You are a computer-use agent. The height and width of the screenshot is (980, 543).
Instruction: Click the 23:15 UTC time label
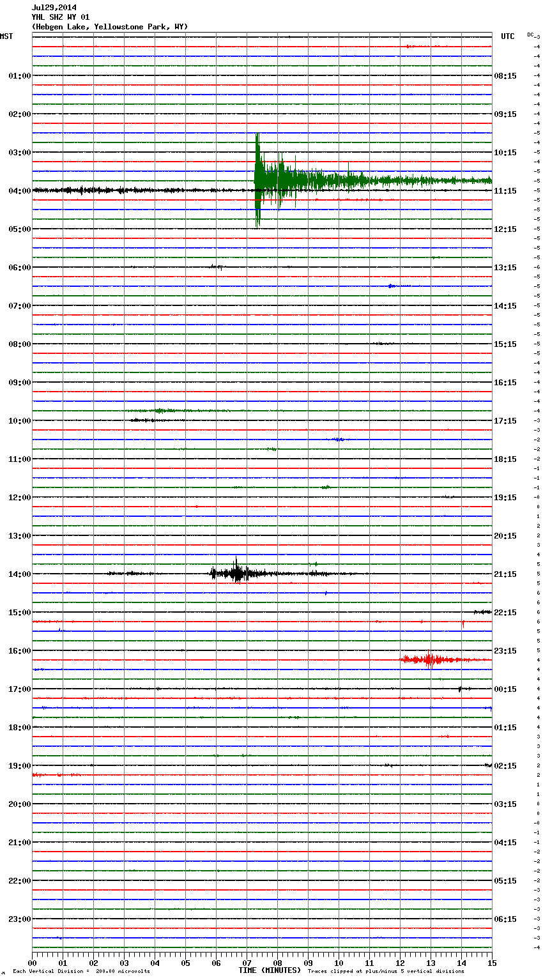click(505, 650)
